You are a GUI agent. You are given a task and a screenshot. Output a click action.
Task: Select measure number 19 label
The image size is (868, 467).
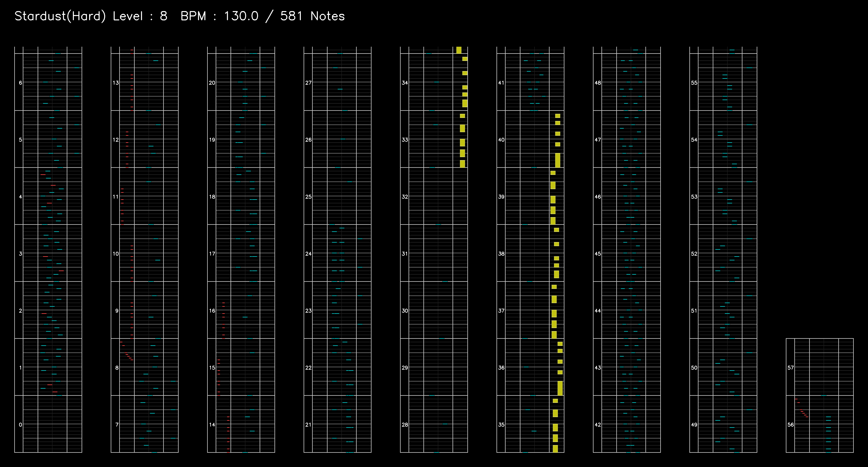pos(212,140)
